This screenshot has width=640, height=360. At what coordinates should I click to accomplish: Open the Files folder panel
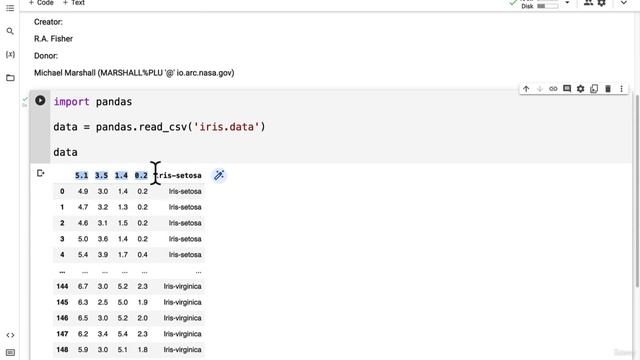point(10,78)
